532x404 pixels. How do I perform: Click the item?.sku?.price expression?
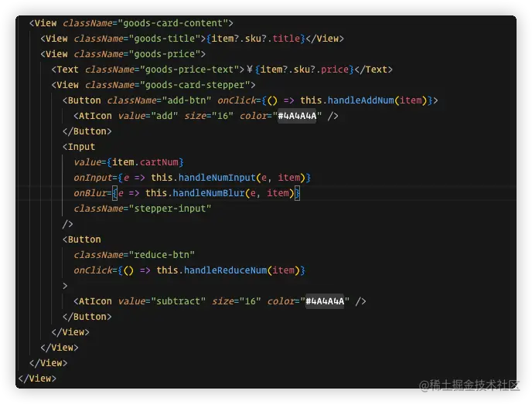305,70
